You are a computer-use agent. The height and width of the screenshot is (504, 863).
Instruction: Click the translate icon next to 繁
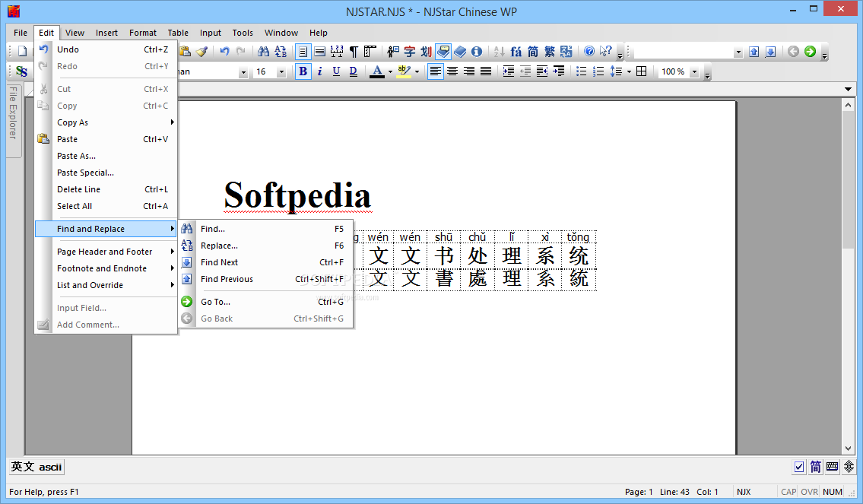coord(566,52)
